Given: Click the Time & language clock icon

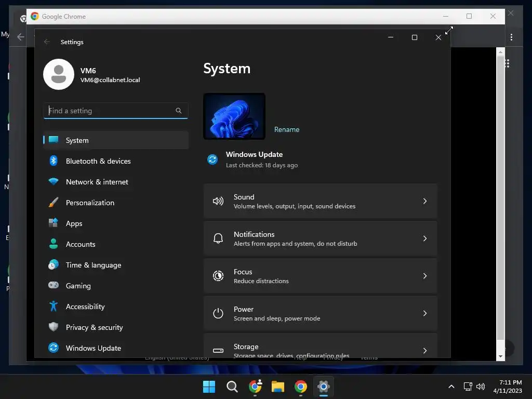Looking at the screenshot, I should 54,264.
